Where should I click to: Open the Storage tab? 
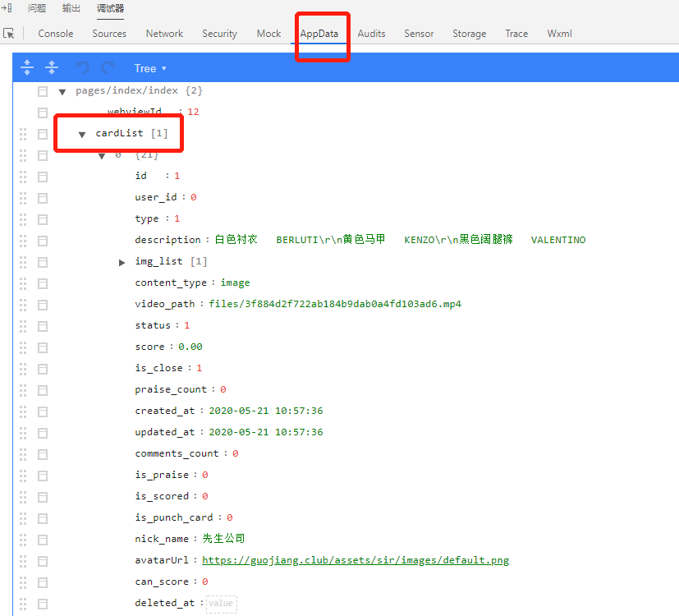470,34
